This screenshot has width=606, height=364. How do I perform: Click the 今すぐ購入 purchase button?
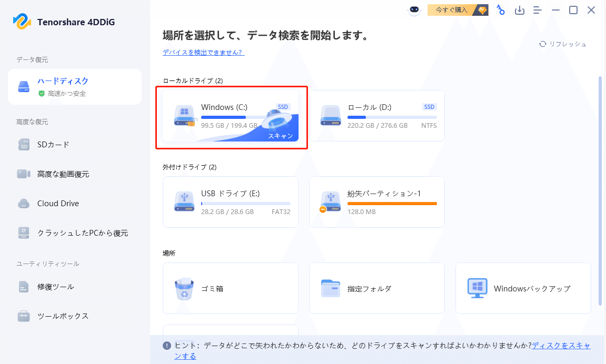point(453,9)
